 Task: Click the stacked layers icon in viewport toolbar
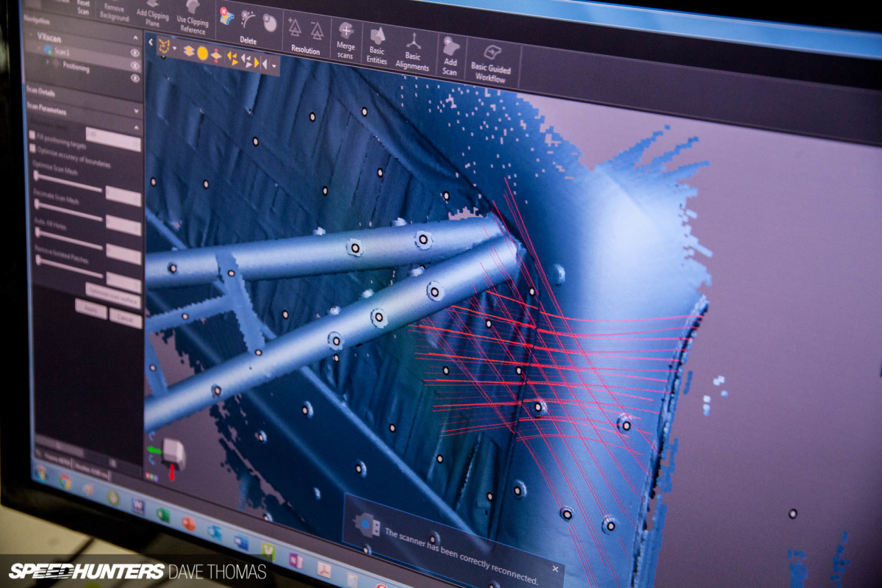pyautogui.click(x=188, y=51)
